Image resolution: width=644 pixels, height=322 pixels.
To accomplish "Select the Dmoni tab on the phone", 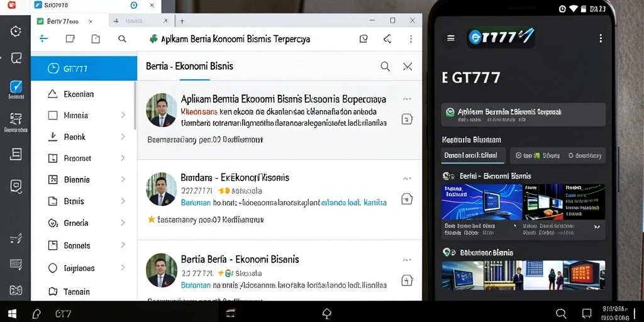I will 473,156.
